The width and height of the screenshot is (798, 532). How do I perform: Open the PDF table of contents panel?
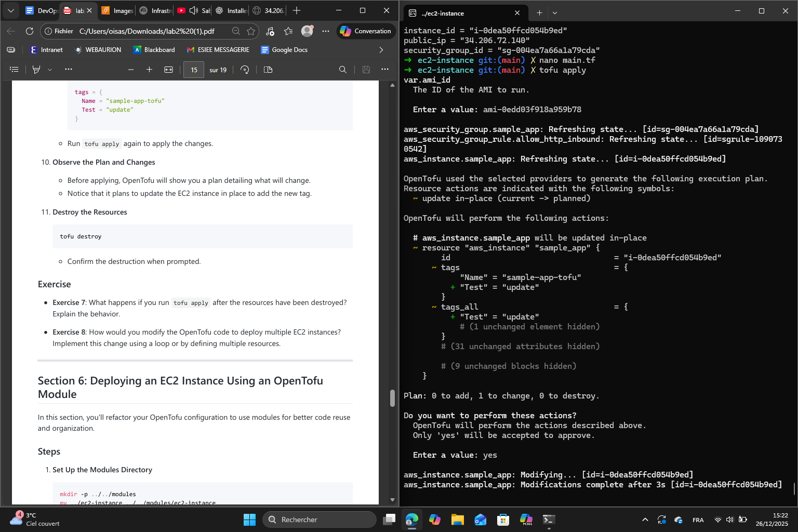tap(14, 70)
